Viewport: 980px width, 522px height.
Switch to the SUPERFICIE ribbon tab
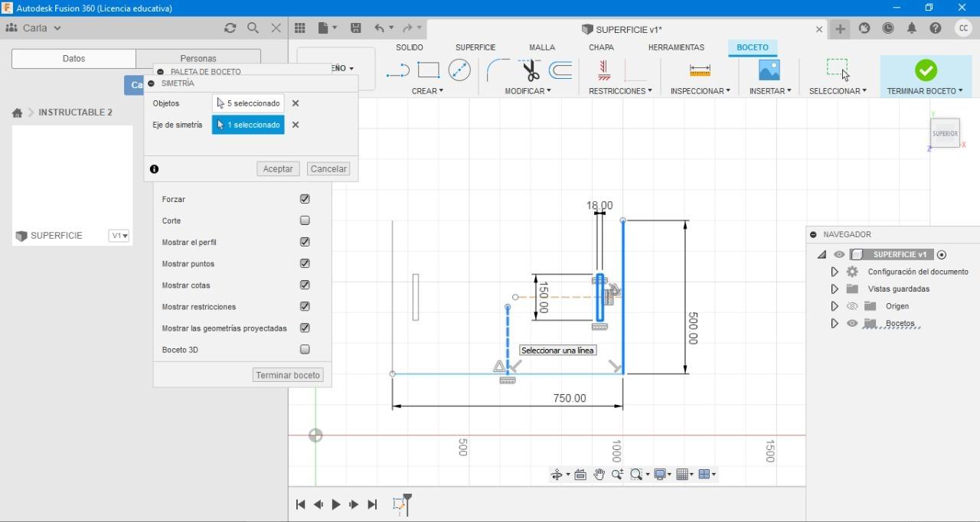475,47
